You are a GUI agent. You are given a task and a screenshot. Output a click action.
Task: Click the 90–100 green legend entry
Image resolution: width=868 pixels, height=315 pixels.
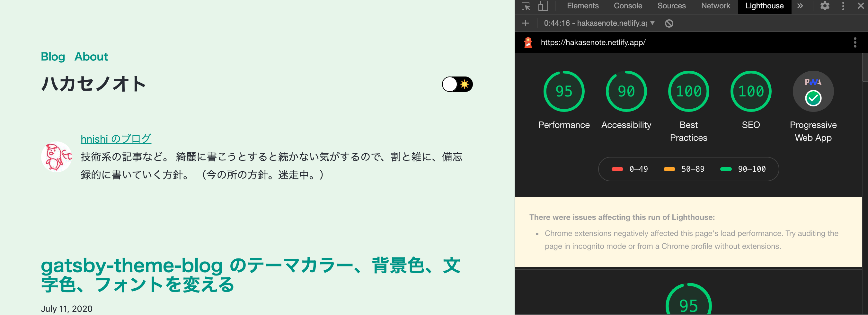743,169
